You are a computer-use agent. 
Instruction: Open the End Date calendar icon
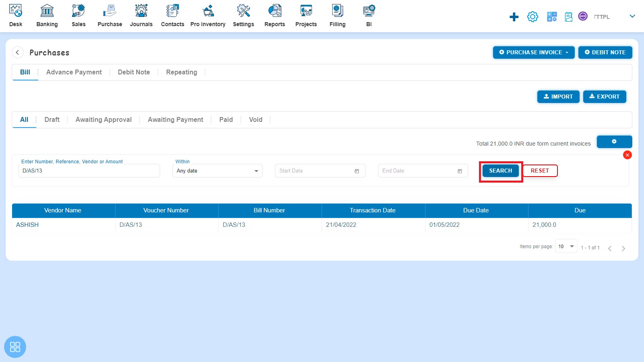click(x=460, y=171)
